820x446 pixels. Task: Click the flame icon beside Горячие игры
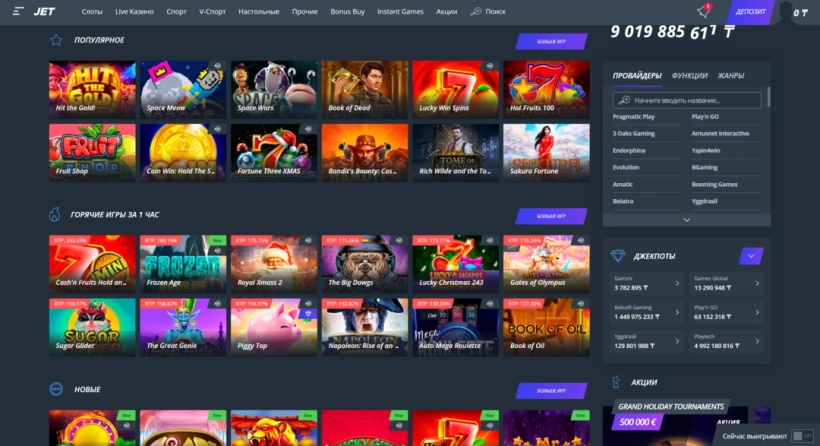pyautogui.click(x=56, y=215)
